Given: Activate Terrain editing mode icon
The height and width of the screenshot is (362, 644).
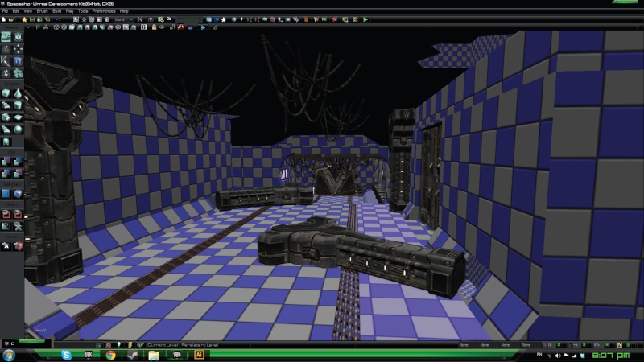Looking at the screenshot, I should point(6,49).
